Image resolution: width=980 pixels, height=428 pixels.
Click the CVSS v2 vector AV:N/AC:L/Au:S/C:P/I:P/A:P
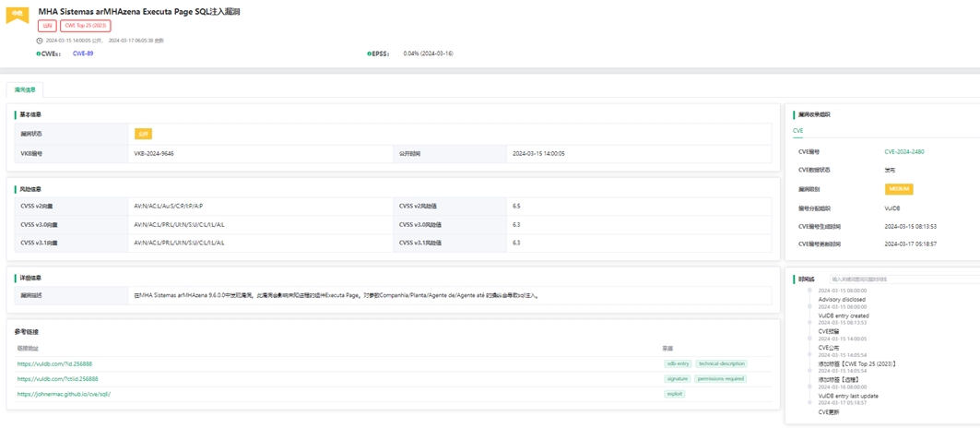[168, 206]
